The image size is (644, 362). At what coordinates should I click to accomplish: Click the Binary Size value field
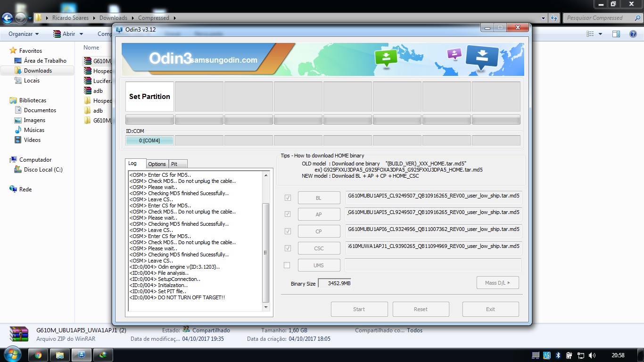[335, 283]
